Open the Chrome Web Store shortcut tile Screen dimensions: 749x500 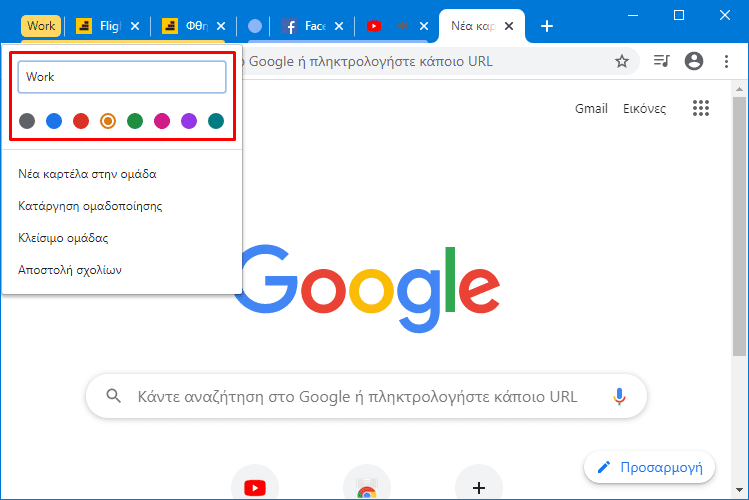pos(366,483)
